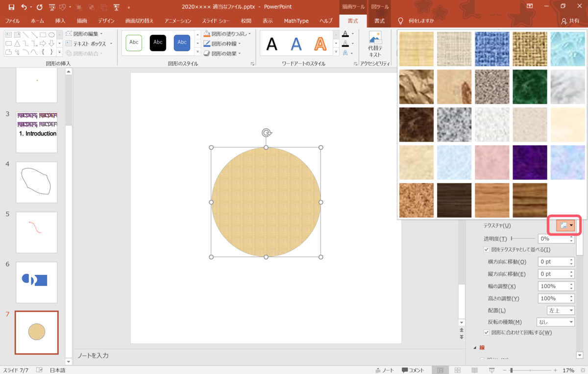
Task: Select slide 3 thumbnail titled Introduction
Action: click(x=37, y=132)
